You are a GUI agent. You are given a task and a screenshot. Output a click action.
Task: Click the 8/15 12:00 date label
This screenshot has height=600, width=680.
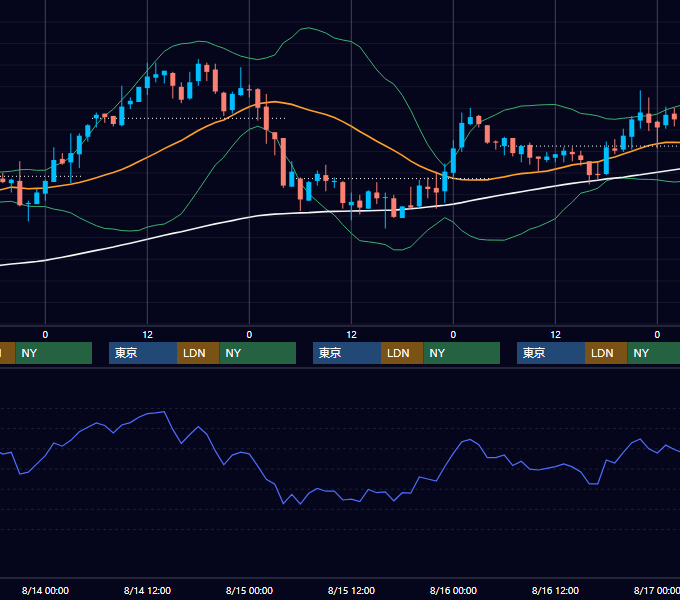click(x=351, y=590)
